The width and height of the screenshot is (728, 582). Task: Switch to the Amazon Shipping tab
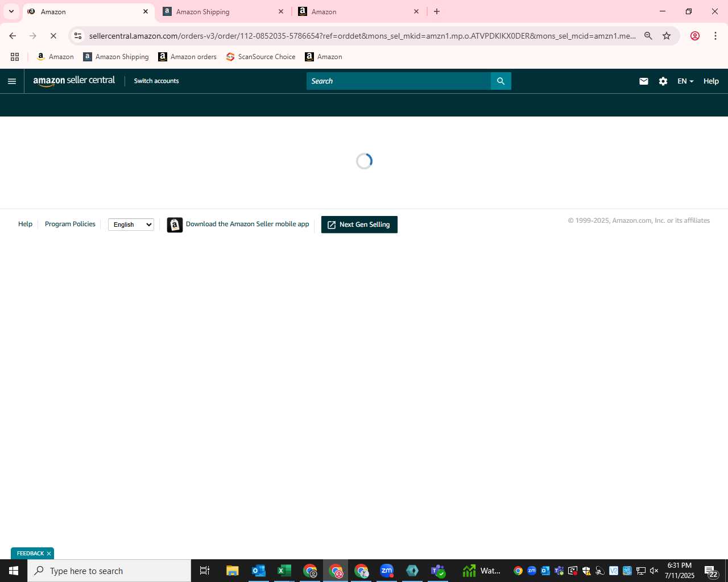[x=224, y=11]
